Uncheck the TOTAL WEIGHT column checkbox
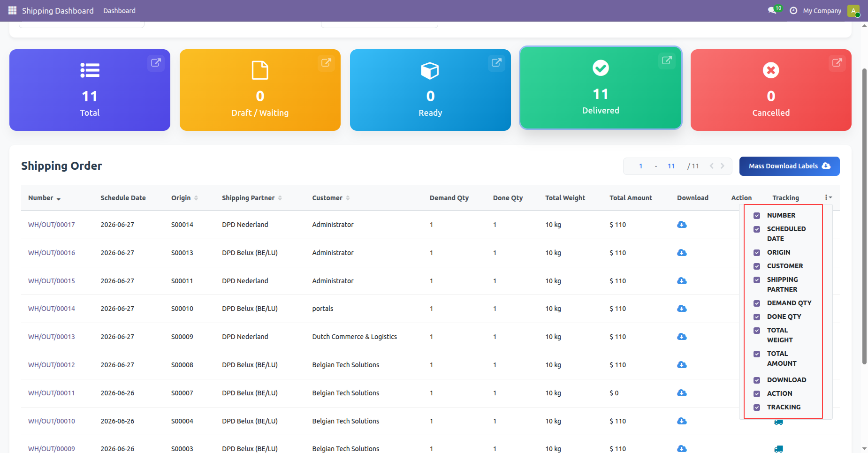Image resolution: width=868 pixels, height=453 pixels. click(x=757, y=331)
